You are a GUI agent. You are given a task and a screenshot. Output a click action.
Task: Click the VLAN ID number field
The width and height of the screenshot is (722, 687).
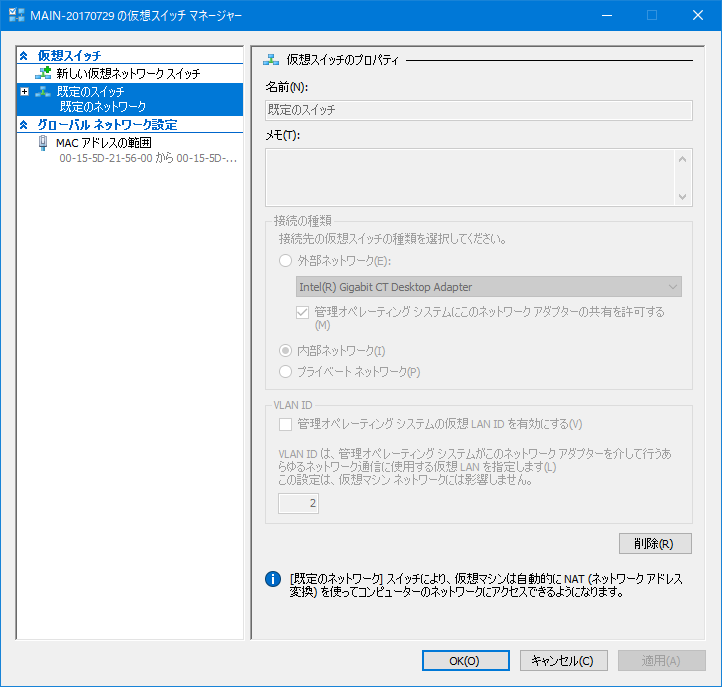298,503
